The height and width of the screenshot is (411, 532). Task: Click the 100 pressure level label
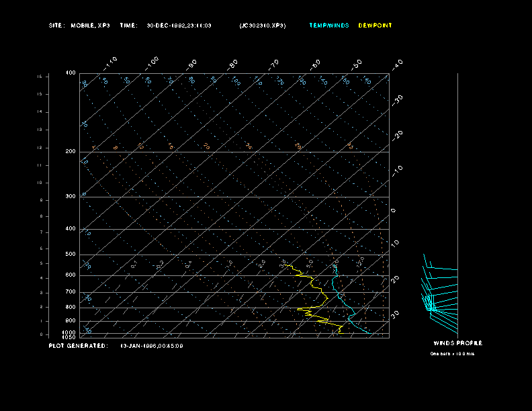pyautogui.click(x=71, y=73)
